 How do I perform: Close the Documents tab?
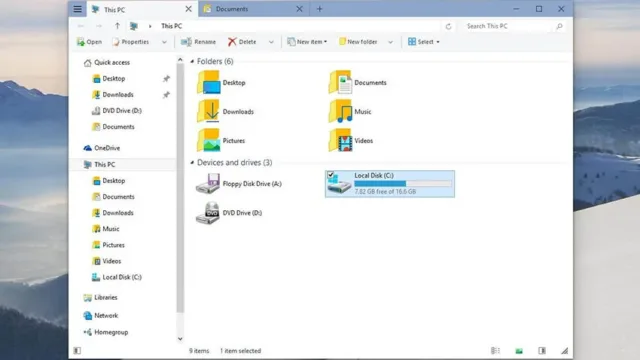point(299,9)
